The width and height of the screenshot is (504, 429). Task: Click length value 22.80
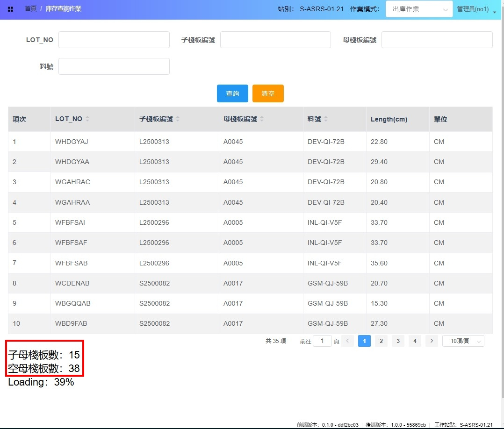click(379, 142)
